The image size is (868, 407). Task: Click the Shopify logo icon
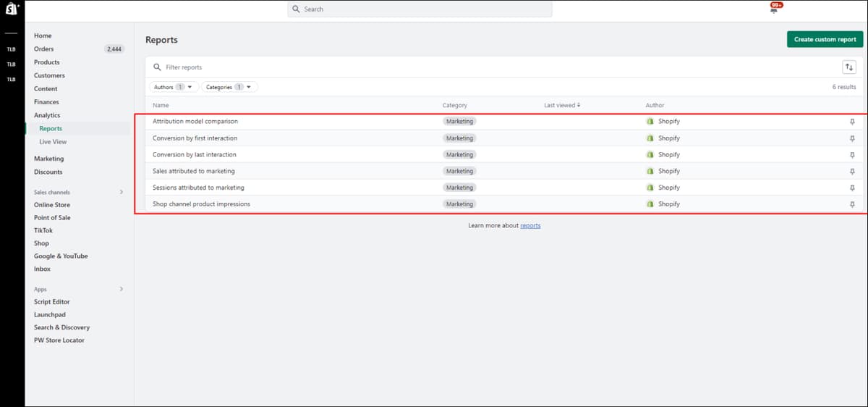[12, 9]
